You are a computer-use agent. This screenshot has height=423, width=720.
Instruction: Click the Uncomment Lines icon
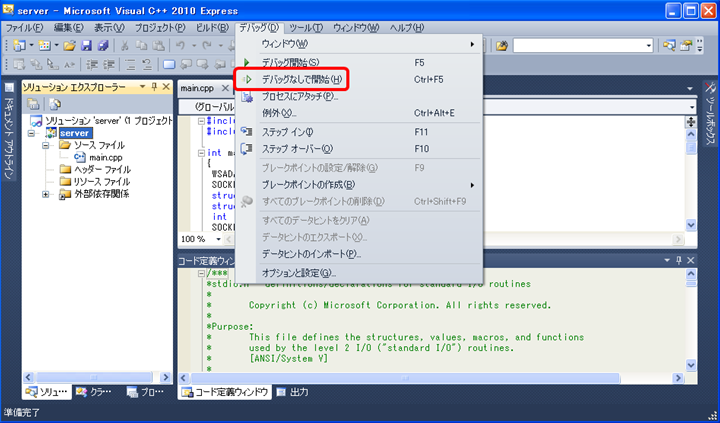tap(147, 65)
